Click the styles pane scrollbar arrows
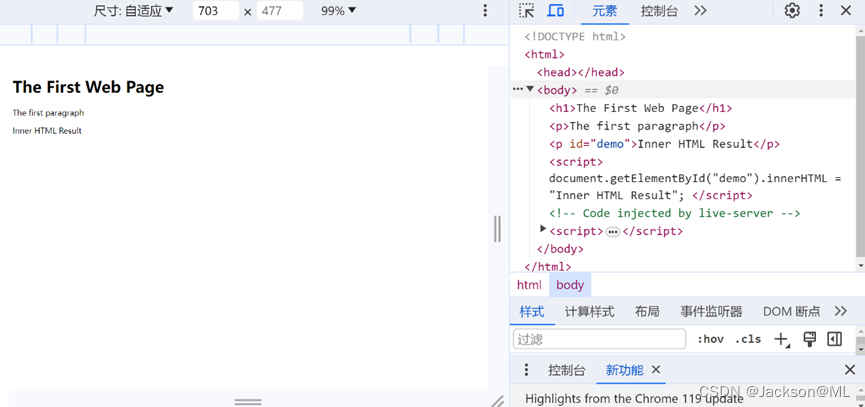The image size is (865, 407). click(860, 340)
